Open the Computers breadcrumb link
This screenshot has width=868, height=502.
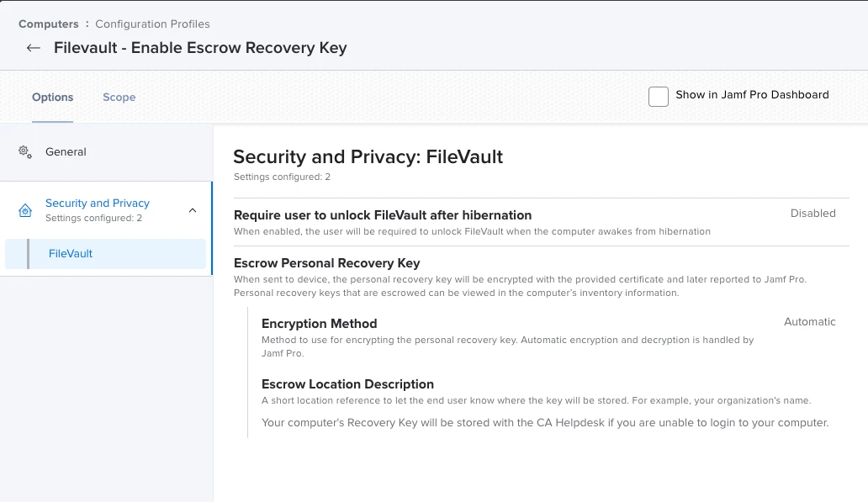coord(49,24)
